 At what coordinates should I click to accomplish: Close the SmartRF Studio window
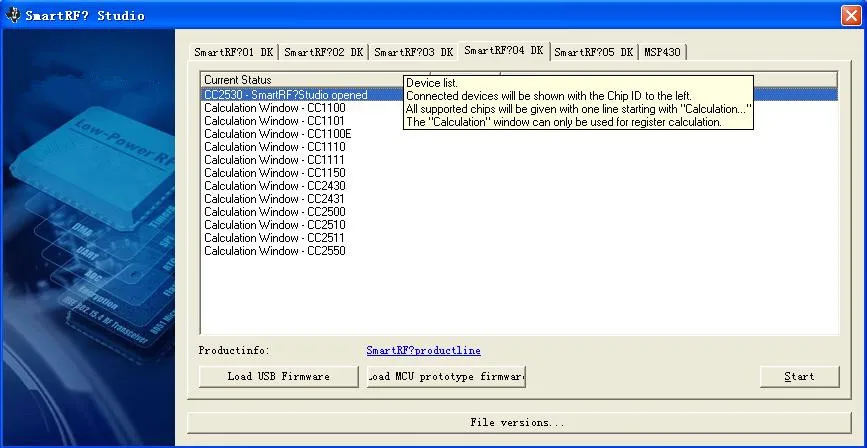pyautogui.click(x=852, y=15)
